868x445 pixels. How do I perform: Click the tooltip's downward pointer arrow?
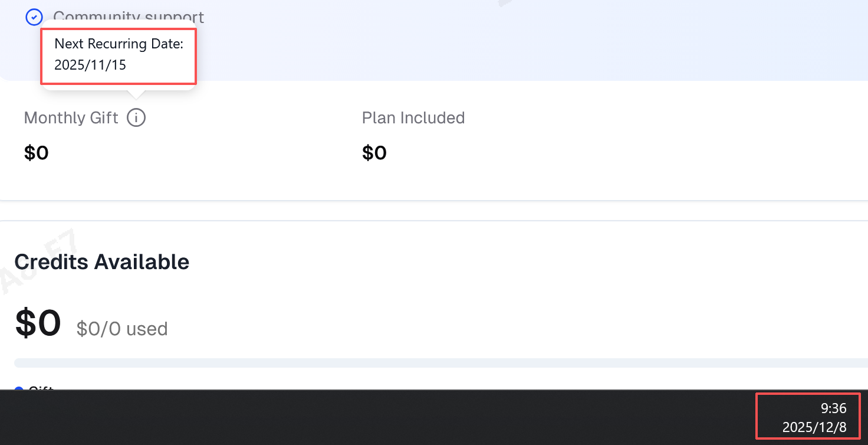(136, 94)
